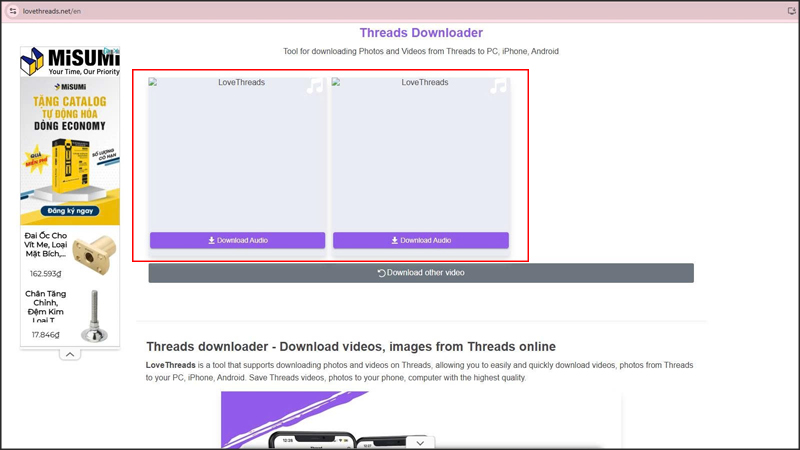Click the site information icon in address bar

click(x=12, y=10)
